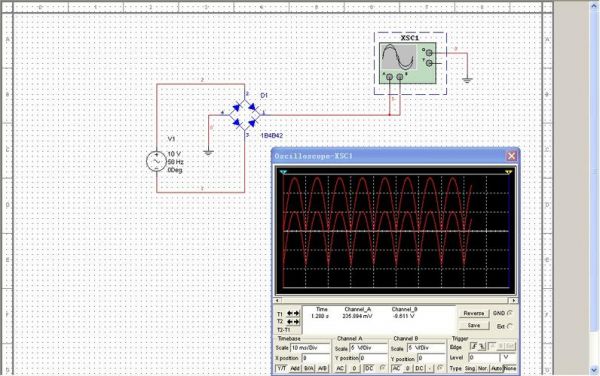Click the XSC1 channel A terminal
The image size is (600, 376).
pyautogui.click(x=389, y=77)
